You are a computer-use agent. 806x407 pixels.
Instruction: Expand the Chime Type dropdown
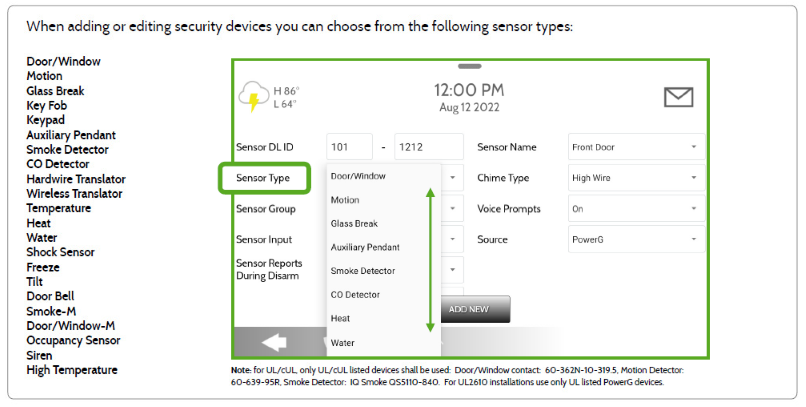[636, 178]
